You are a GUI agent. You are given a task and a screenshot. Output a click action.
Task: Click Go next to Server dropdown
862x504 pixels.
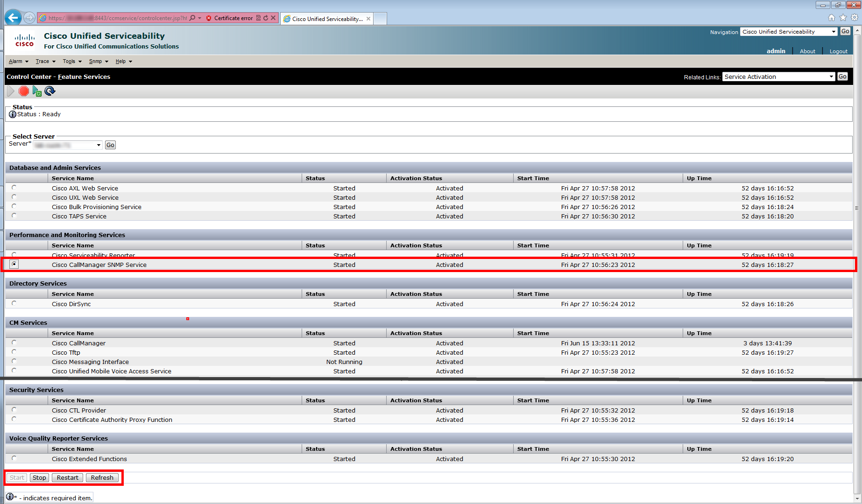pos(110,145)
